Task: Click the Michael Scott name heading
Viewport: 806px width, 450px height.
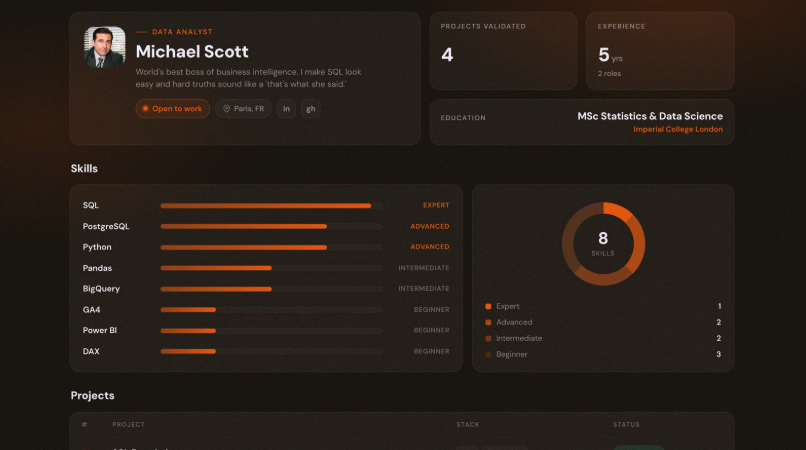Action: coord(192,51)
